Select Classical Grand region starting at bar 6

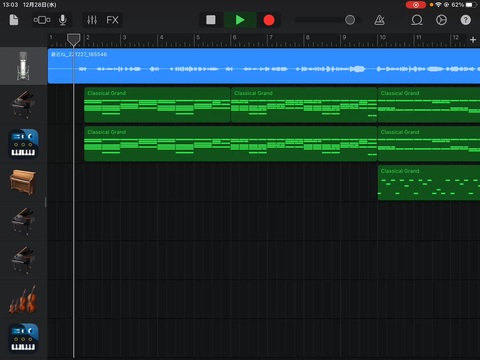[x=304, y=105]
